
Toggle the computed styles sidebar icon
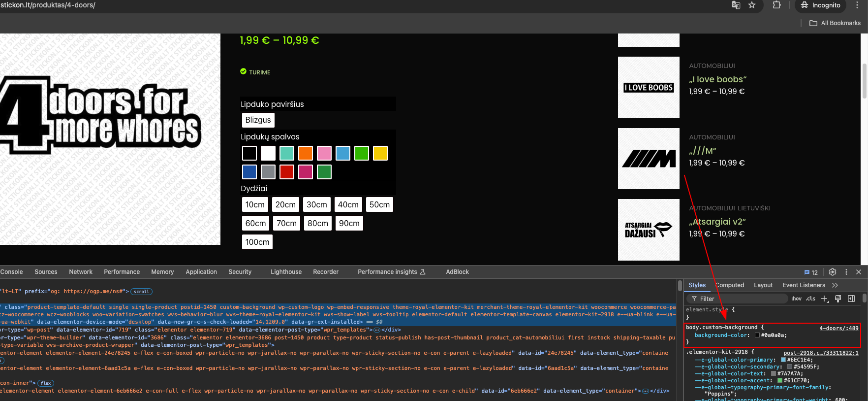click(851, 299)
